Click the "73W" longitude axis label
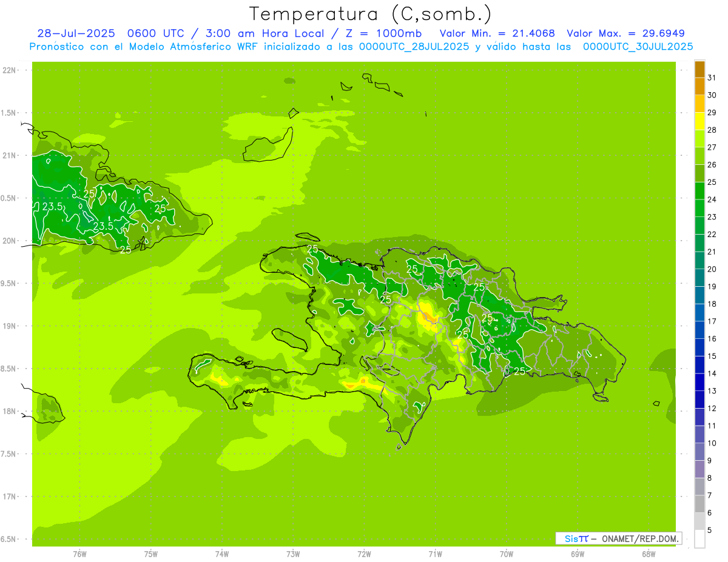 293,554
